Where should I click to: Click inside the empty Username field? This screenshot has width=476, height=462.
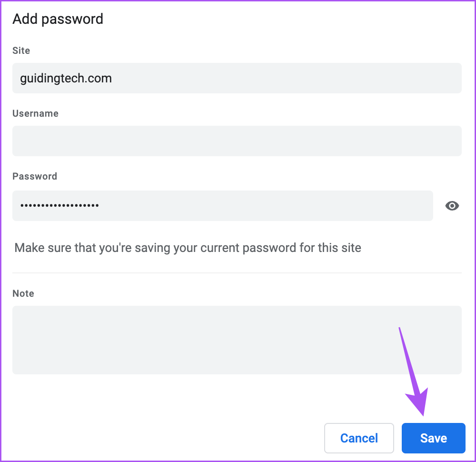[x=237, y=141]
